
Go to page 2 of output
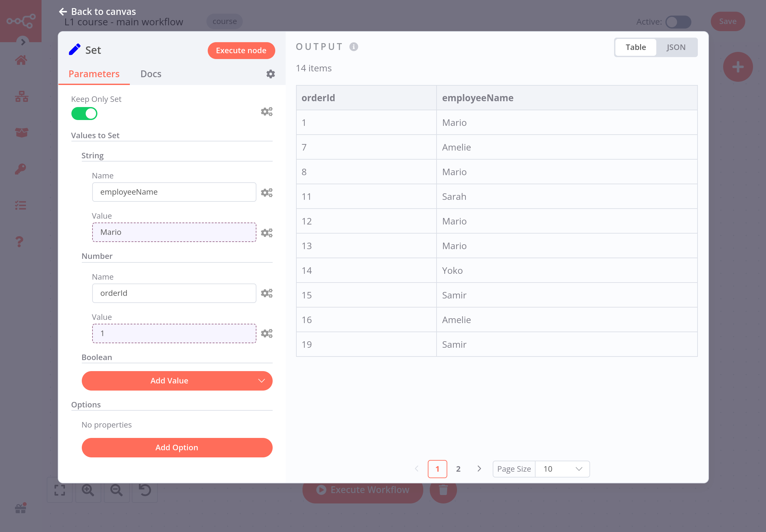[458, 469]
